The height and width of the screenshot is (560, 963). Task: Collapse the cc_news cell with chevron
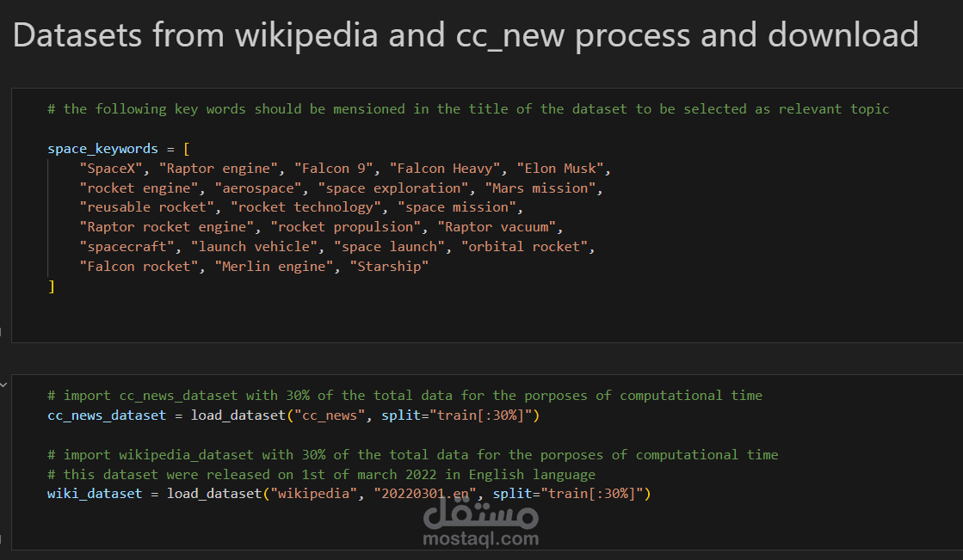click(3, 385)
